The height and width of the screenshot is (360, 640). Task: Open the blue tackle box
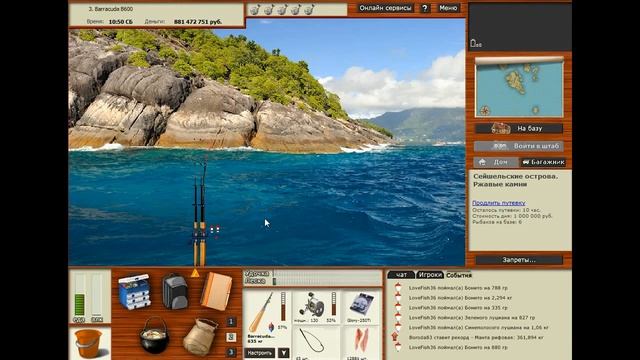pos(134,291)
